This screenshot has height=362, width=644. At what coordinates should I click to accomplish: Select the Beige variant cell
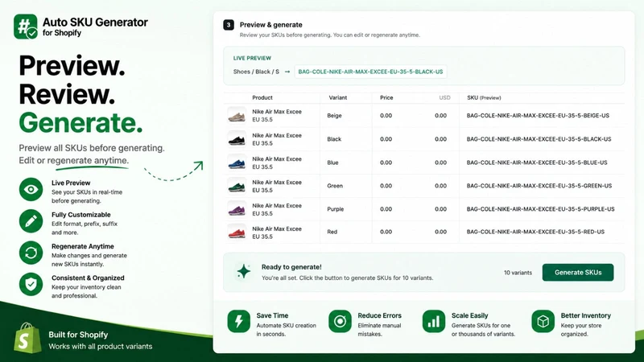(x=334, y=116)
